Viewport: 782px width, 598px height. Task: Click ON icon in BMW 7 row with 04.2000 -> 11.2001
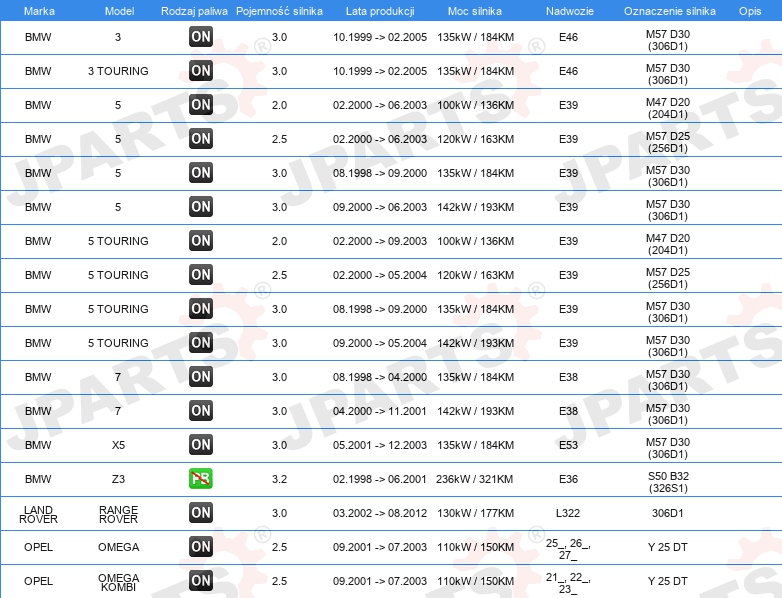pyautogui.click(x=201, y=411)
